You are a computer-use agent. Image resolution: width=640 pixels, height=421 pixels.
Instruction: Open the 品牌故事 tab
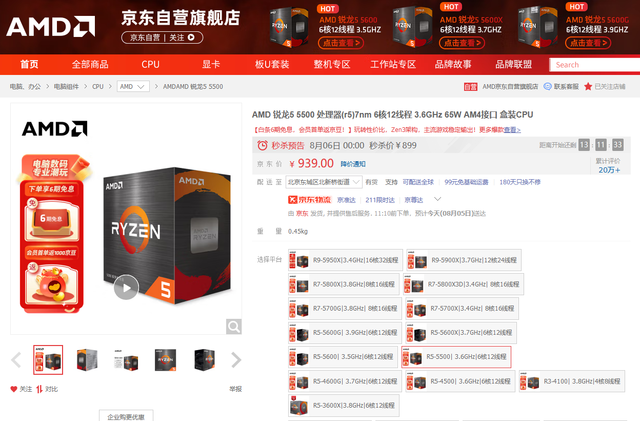coord(453,65)
